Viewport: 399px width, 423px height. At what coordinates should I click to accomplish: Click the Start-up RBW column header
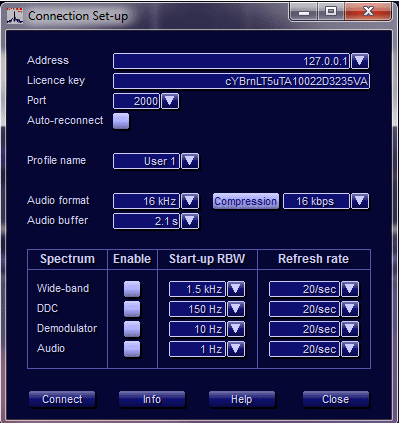pos(207,259)
